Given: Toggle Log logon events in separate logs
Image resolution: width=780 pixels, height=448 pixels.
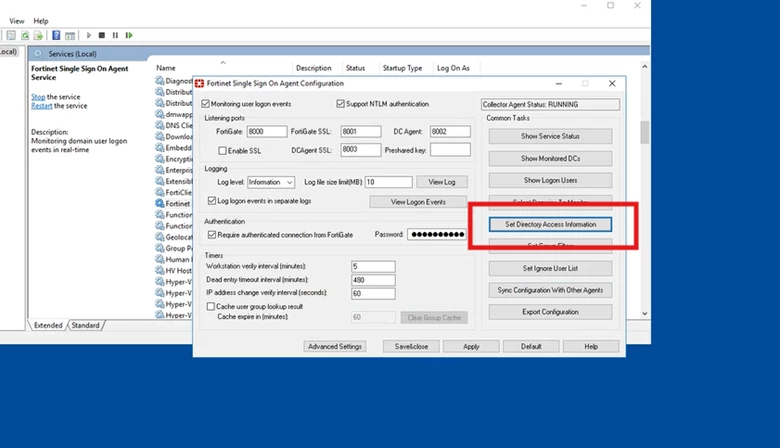Looking at the screenshot, I should pyautogui.click(x=212, y=201).
